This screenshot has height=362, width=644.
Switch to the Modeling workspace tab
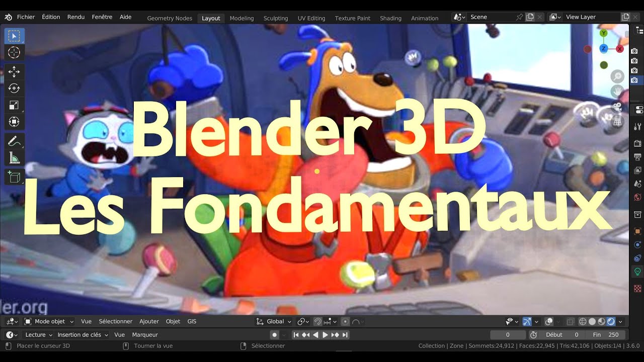tap(242, 18)
